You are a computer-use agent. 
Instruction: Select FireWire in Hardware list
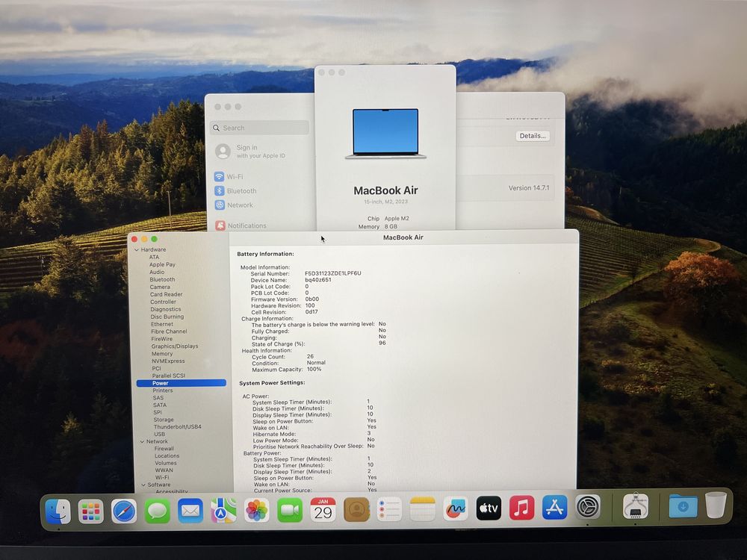(x=162, y=339)
